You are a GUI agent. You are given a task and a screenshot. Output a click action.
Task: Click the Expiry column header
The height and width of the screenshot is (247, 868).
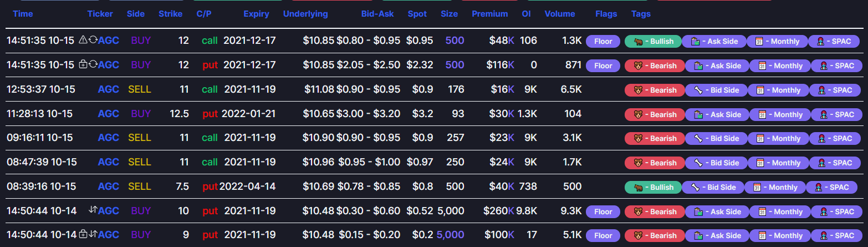click(256, 14)
